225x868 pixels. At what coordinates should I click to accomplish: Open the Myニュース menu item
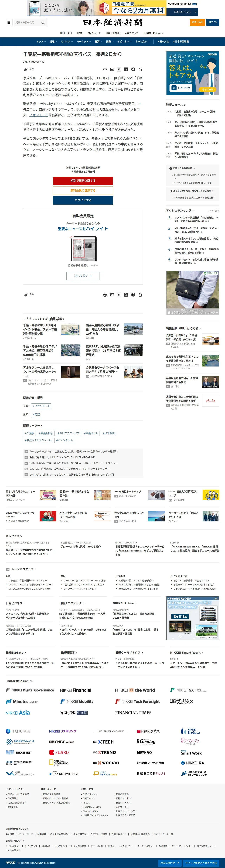click(x=94, y=33)
